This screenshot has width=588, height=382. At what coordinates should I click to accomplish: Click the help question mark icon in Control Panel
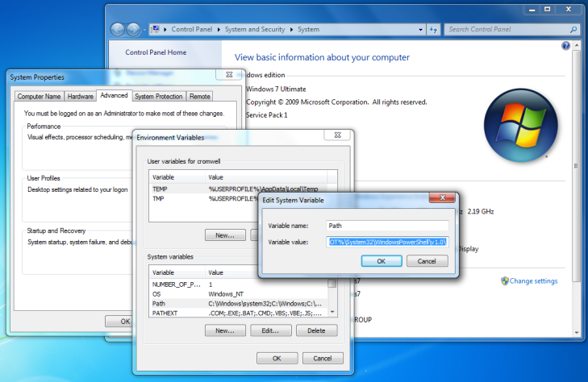coord(565,46)
